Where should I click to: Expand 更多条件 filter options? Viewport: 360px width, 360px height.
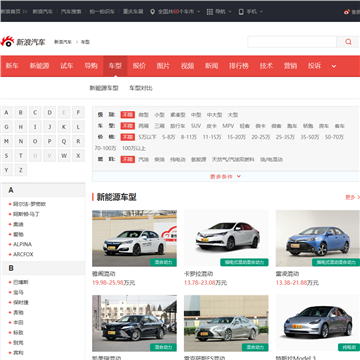[225, 177]
